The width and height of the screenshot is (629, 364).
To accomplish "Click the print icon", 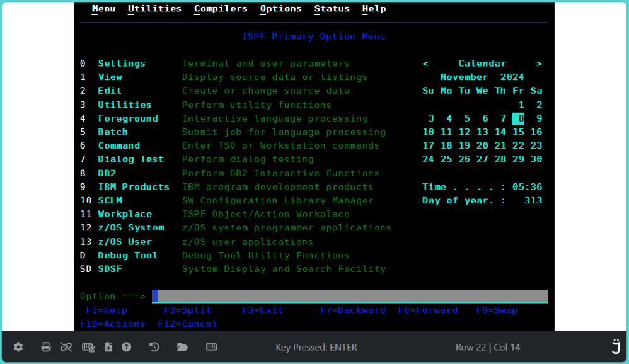I will [46, 347].
